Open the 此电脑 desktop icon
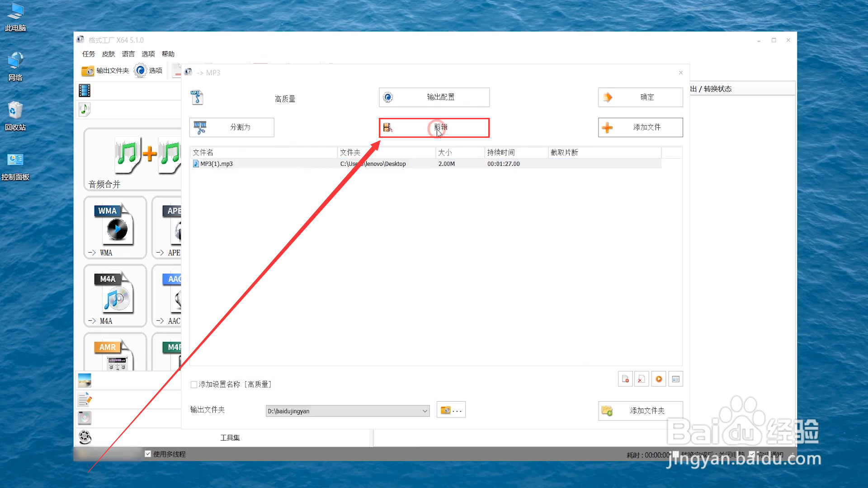 click(x=15, y=17)
